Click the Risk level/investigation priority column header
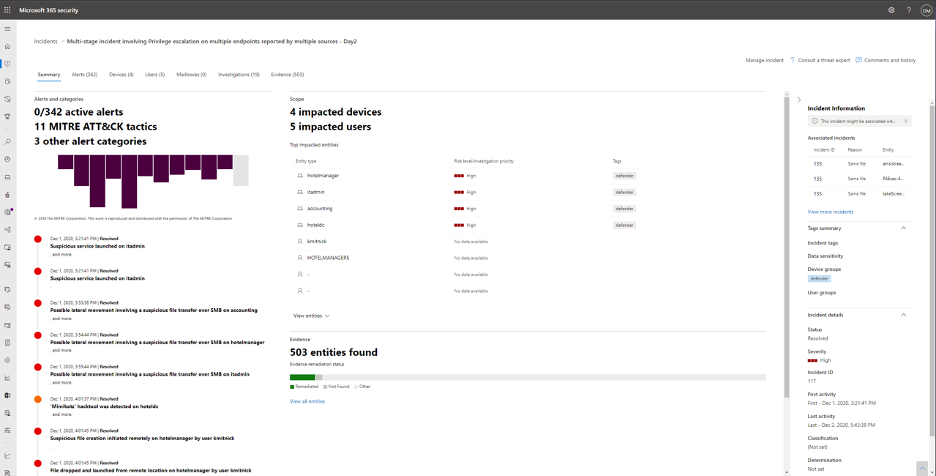 [x=484, y=161]
